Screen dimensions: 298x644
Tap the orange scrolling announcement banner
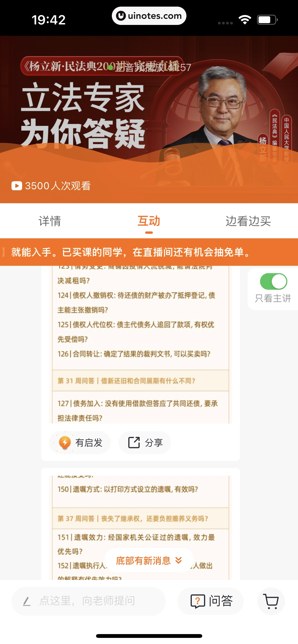149,252
